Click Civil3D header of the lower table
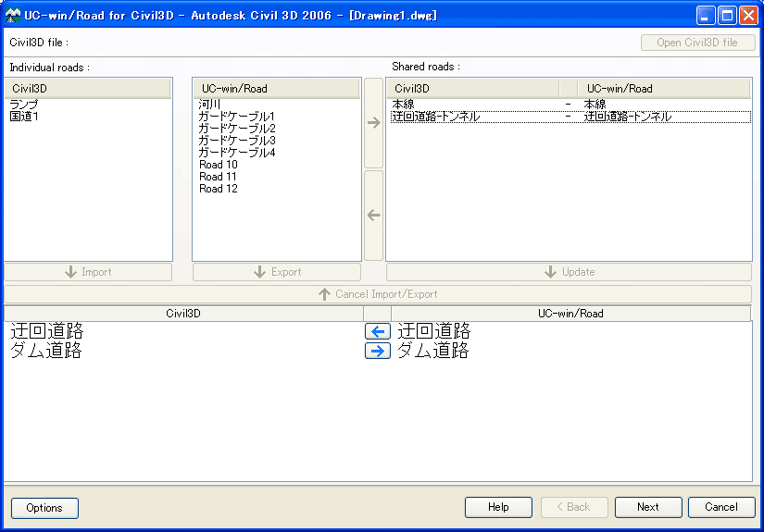Viewport: 764px width, 532px height. [x=183, y=314]
